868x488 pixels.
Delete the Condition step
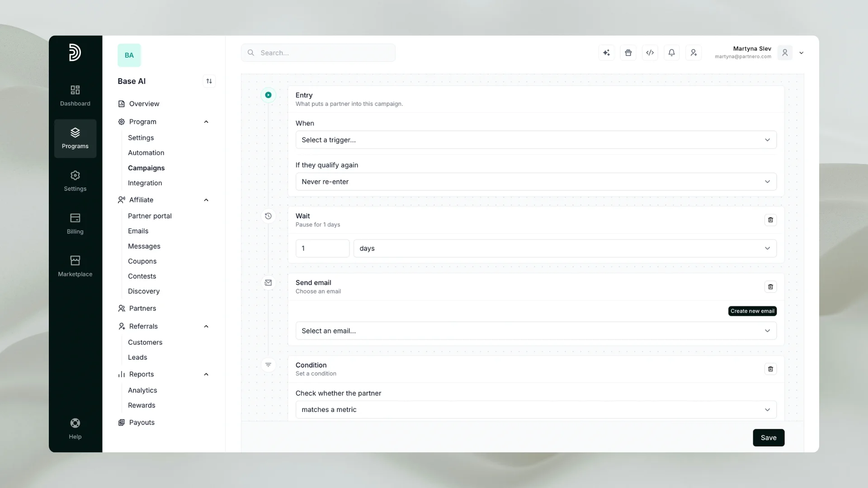tap(770, 369)
